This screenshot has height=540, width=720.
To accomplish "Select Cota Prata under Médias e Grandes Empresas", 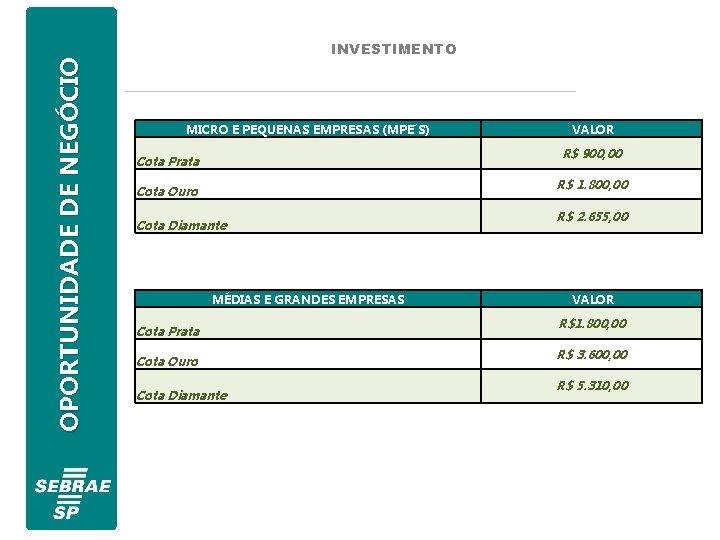I will click(x=168, y=331).
